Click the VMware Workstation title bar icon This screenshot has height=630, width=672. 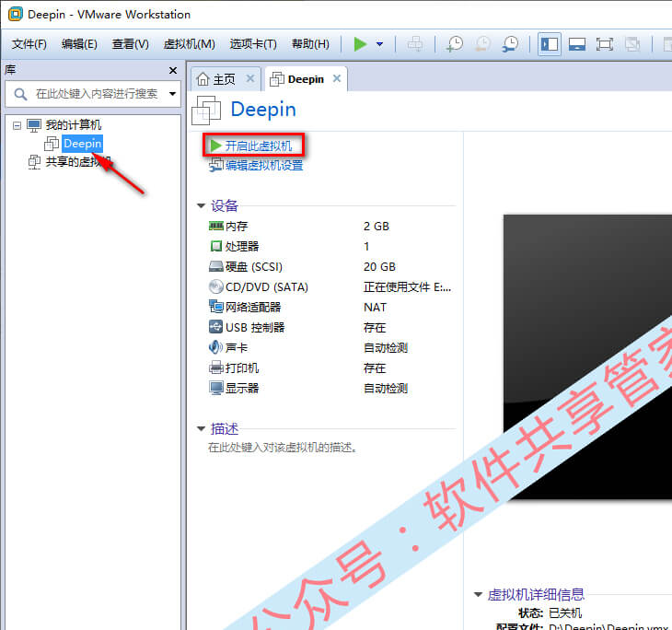click(x=16, y=14)
